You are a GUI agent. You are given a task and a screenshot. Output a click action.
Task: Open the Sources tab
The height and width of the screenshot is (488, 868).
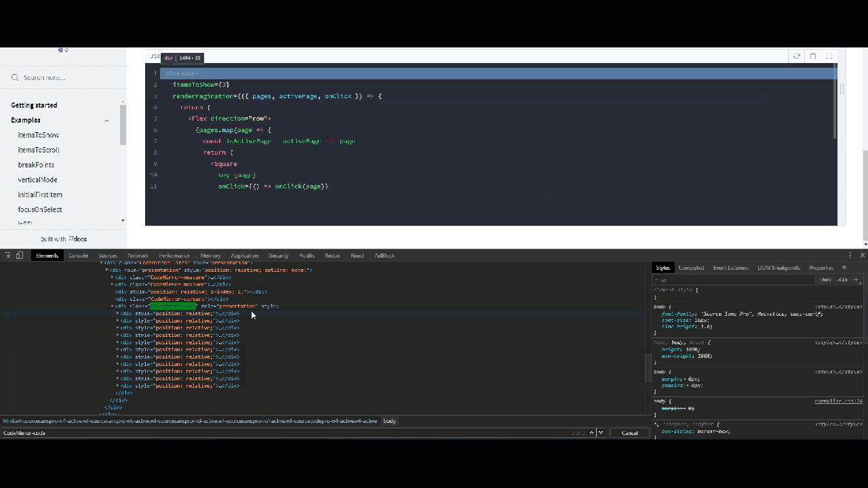coord(108,256)
